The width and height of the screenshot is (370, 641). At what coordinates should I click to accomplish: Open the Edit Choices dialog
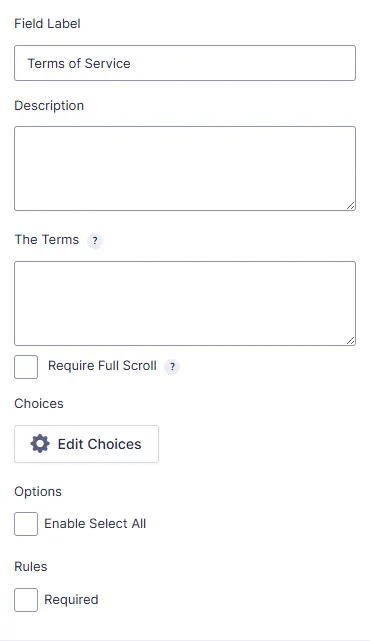click(86, 444)
